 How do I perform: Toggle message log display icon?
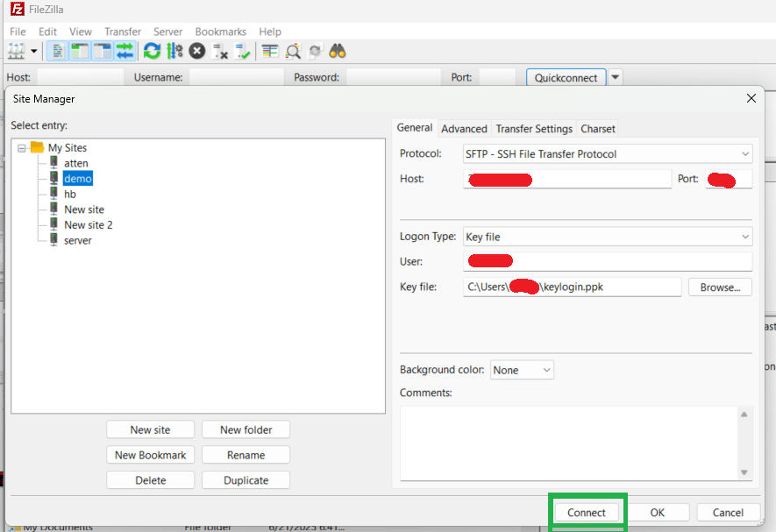[x=57, y=51]
